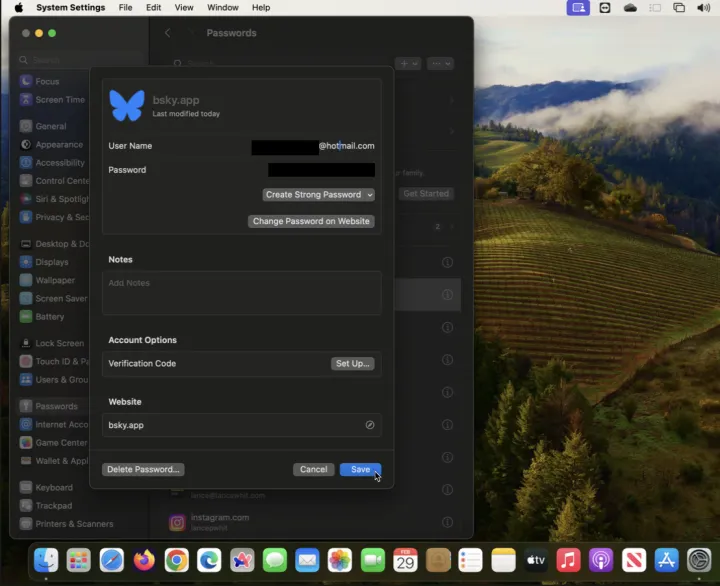This screenshot has width=720, height=586.
Task: Click into the Add Notes field
Action: coord(241,293)
